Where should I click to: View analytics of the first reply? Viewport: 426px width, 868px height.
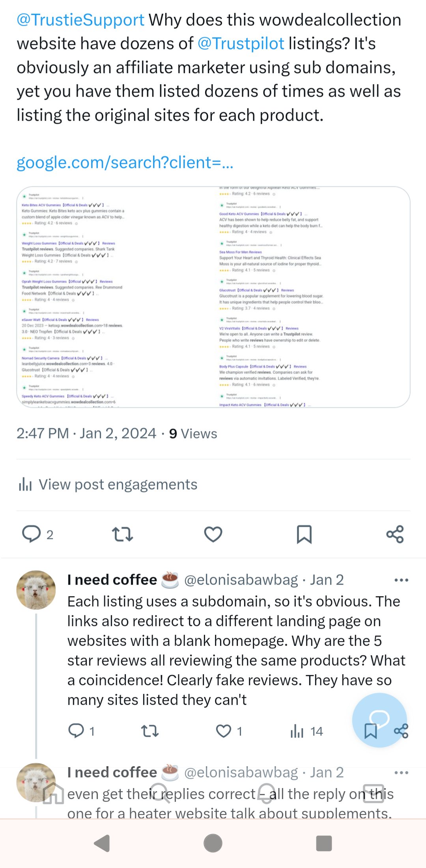click(x=297, y=731)
